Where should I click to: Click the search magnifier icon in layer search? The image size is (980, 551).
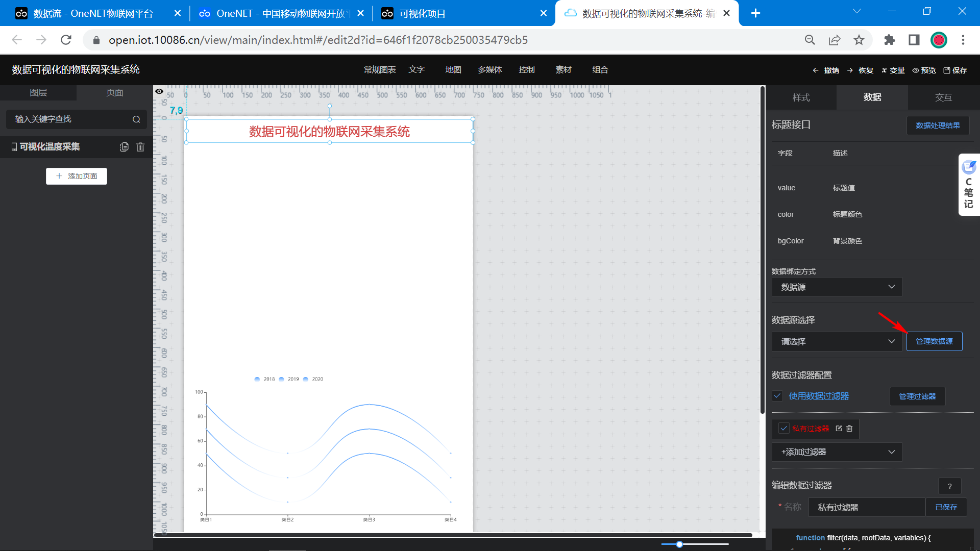click(x=136, y=119)
